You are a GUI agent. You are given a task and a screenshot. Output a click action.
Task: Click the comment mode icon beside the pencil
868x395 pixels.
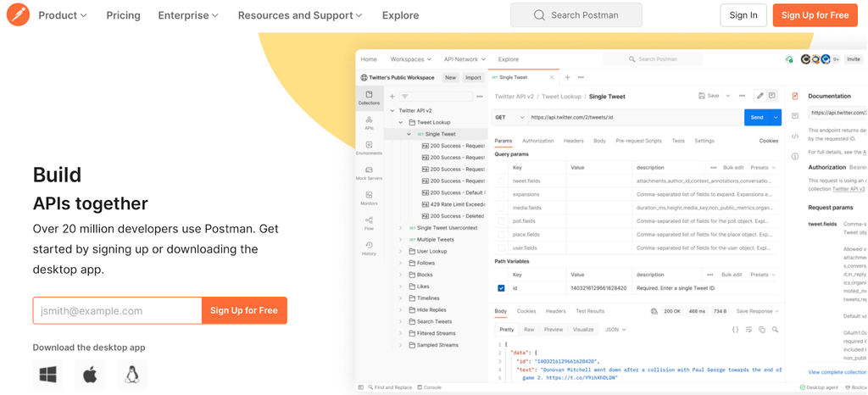click(x=771, y=96)
